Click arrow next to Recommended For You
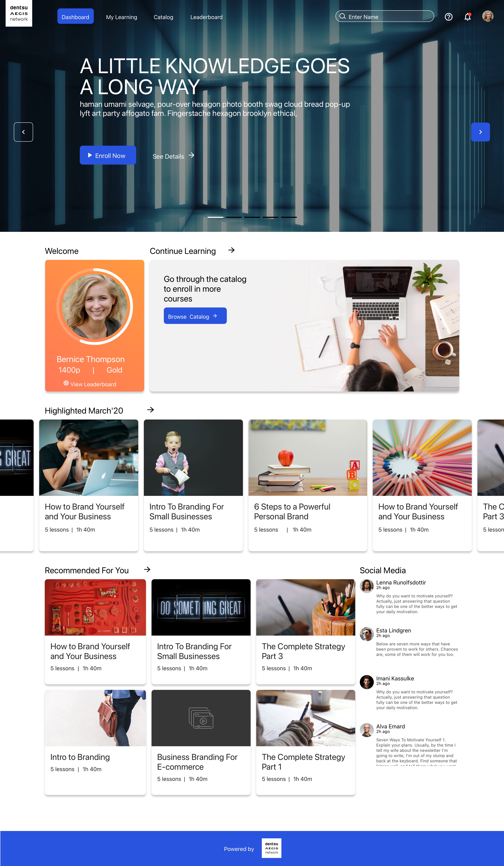Viewport: 504px width, 866px height. pos(147,569)
